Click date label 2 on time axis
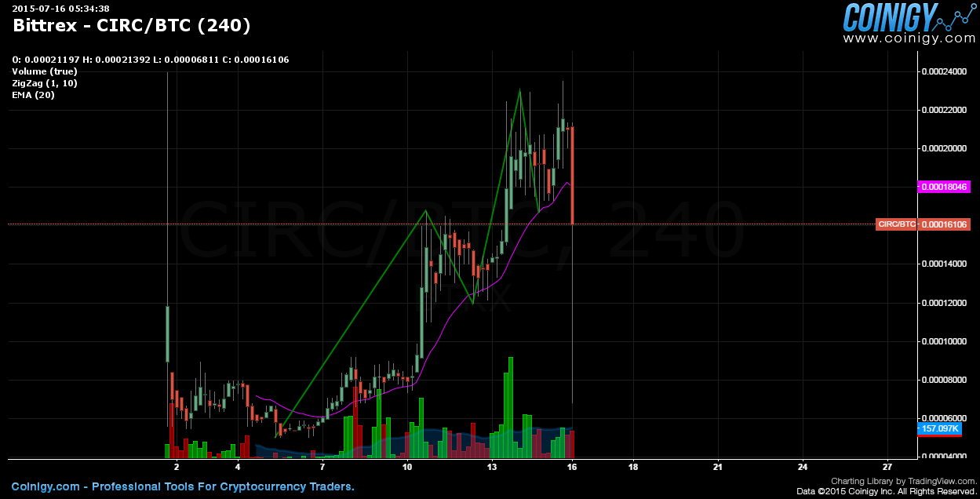This screenshot has width=980, height=499. click(177, 467)
